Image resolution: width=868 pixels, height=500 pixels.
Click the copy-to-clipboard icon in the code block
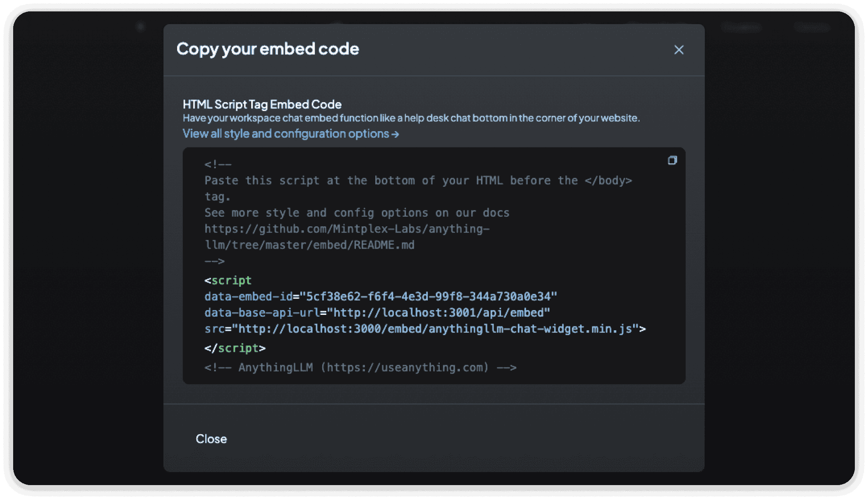coord(672,161)
